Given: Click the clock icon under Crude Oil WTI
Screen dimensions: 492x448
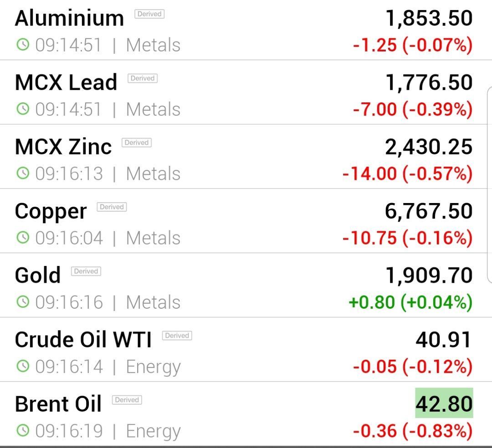Looking at the screenshot, I should 23,366.
